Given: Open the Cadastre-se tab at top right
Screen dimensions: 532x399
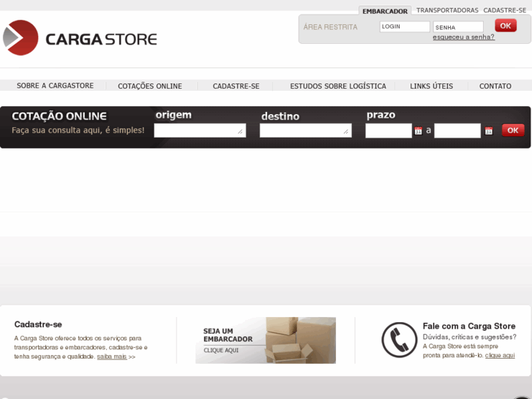Looking at the screenshot, I should click(504, 10).
